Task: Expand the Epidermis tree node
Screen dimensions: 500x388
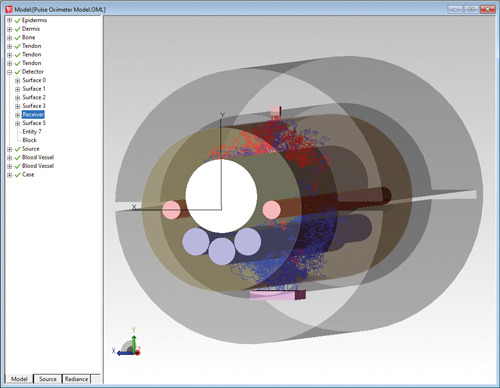Action: [10, 20]
